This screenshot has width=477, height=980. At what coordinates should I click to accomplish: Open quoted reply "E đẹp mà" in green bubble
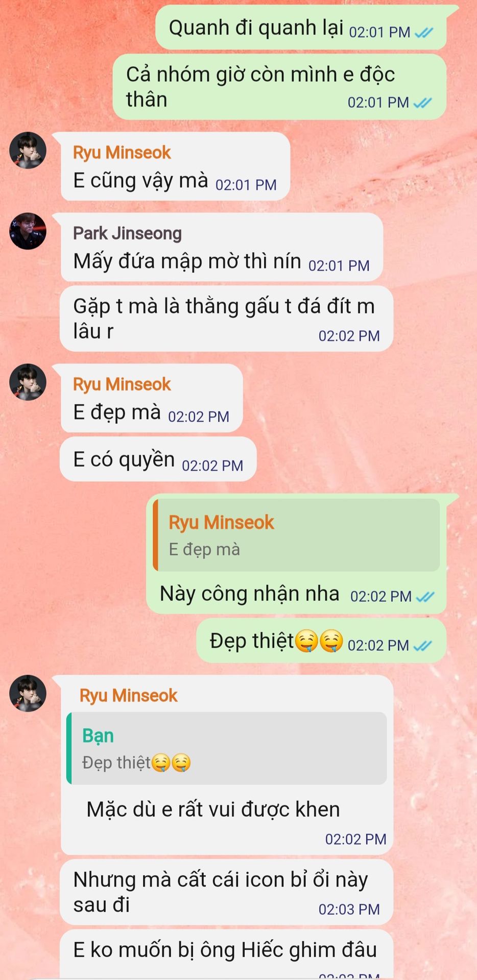[296, 535]
